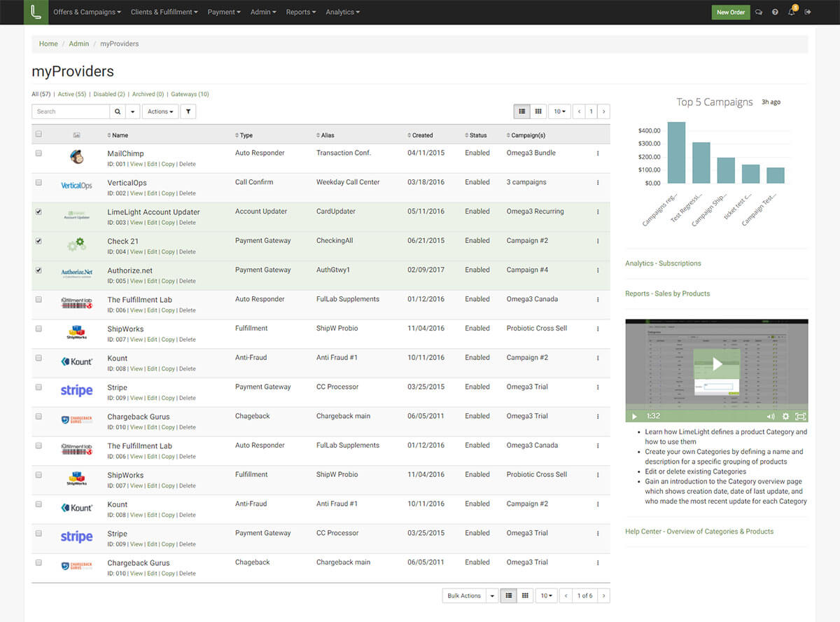This screenshot has height=622, width=840.
Task: Sort table by Status column
Action: tap(475, 135)
